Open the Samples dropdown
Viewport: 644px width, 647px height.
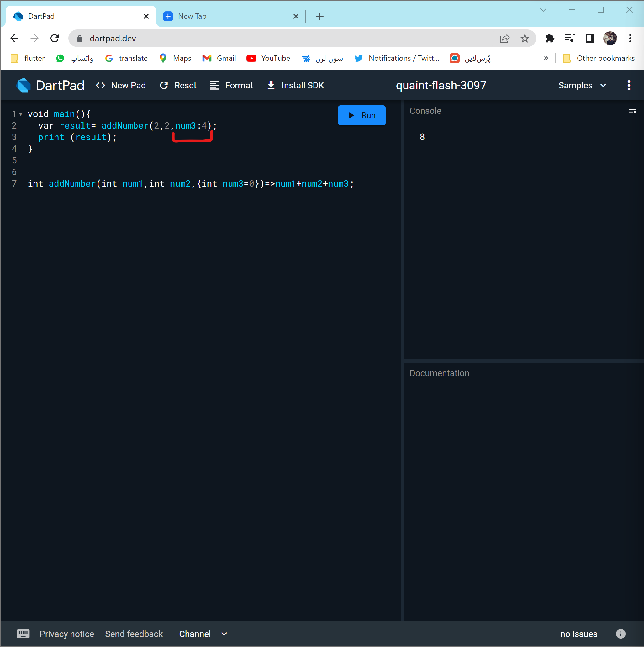[582, 85]
